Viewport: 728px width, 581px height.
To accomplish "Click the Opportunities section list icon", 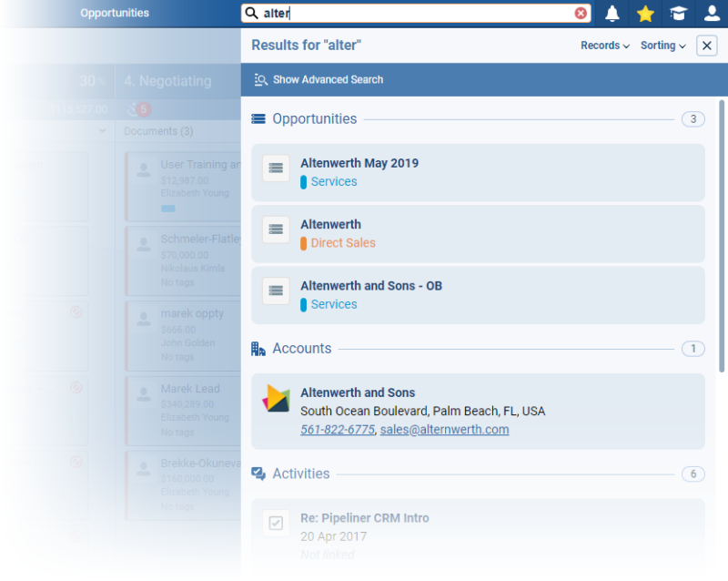I will 258,119.
